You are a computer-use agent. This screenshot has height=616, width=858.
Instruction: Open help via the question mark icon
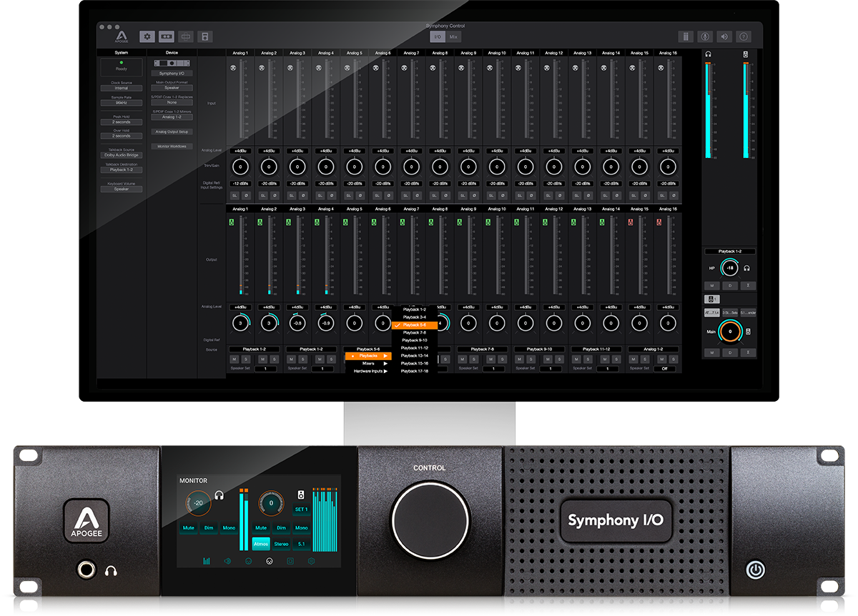tap(744, 36)
